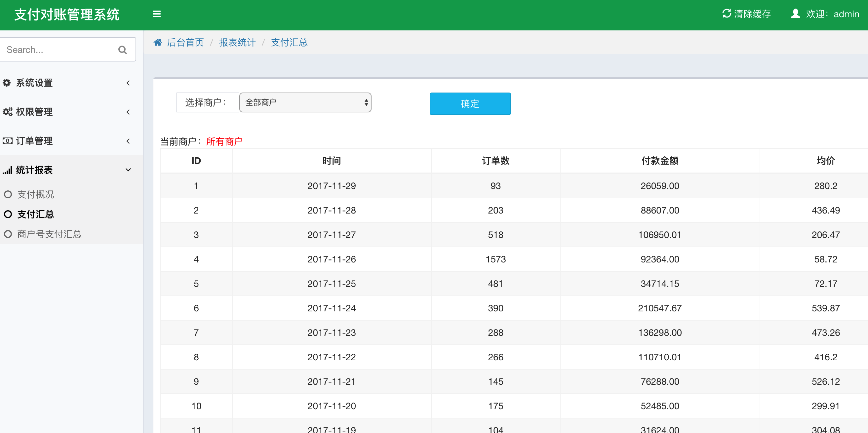The height and width of the screenshot is (433, 868).
Task: Click the 清除缓存 link
Action: pos(747,14)
